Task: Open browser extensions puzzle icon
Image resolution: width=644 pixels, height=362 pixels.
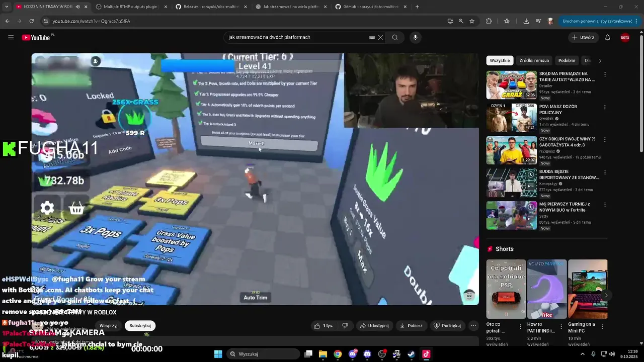Action: point(489,21)
